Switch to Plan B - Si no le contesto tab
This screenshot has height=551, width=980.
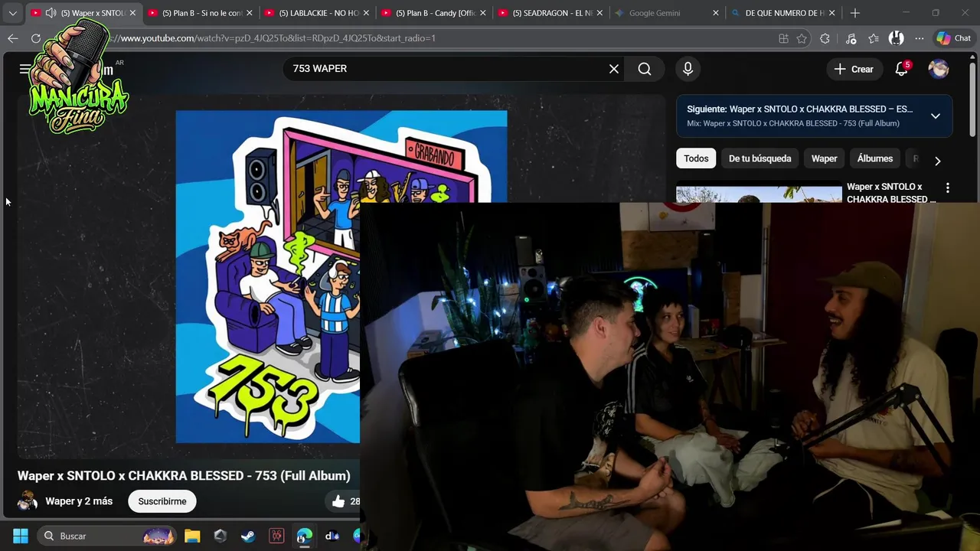pos(202,13)
